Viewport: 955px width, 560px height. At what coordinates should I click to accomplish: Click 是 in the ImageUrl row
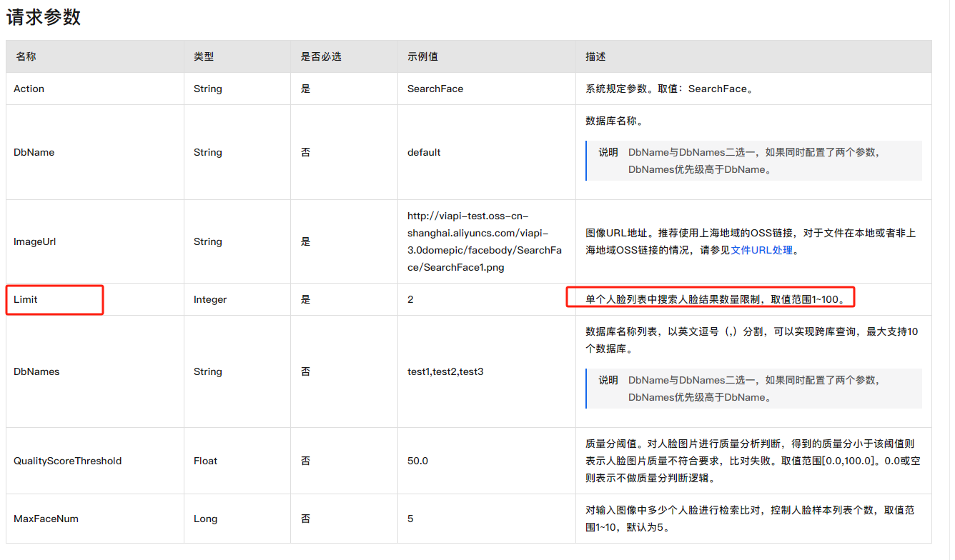(x=306, y=241)
